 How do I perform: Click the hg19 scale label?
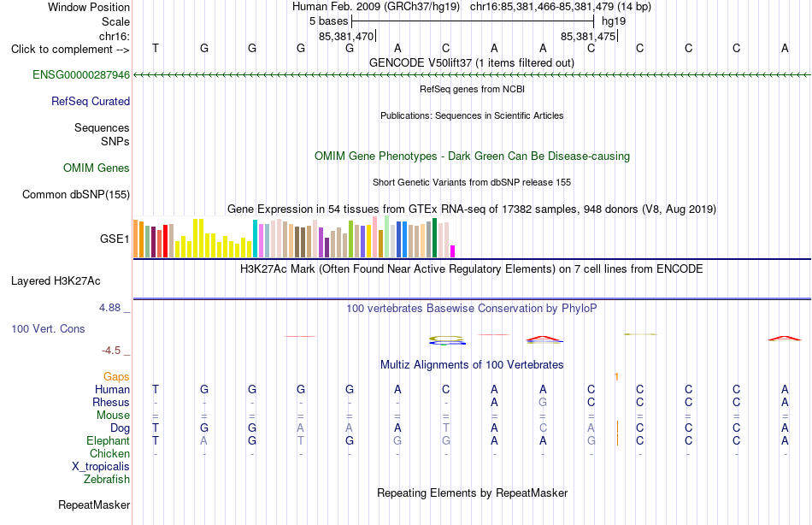614,21
